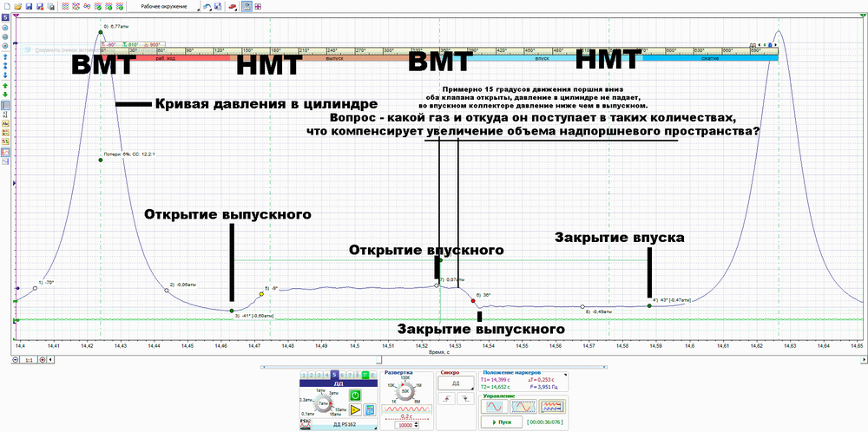Viewport: 868px width, 432px height.
Task: Select channel tab 5
Action: tap(334, 375)
